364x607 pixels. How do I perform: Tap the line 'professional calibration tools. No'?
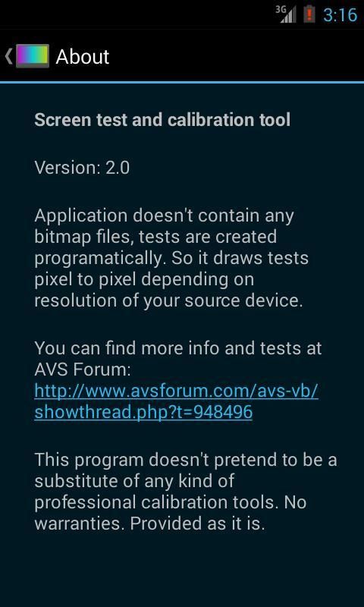coord(171,502)
